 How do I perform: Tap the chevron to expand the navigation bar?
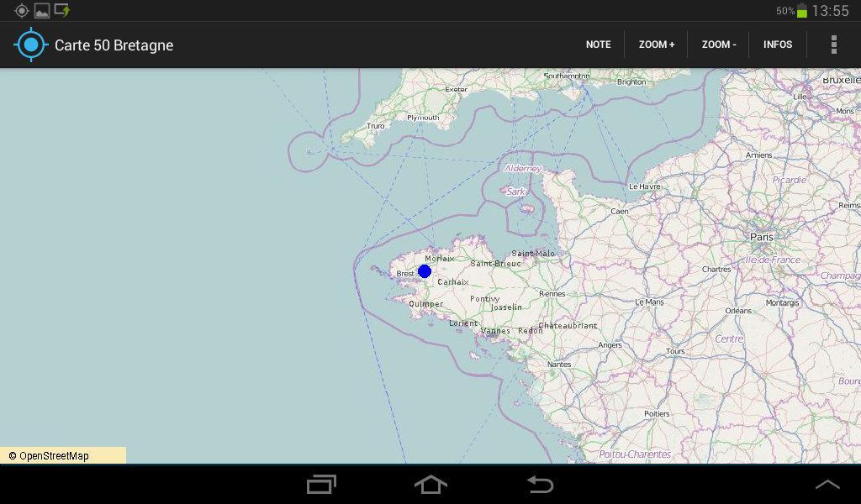pos(828,484)
